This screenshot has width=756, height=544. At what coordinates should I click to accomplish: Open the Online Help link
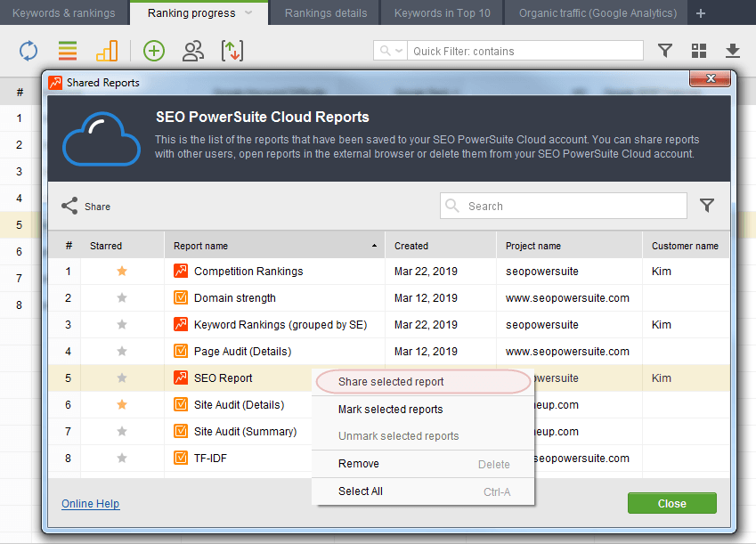[91, 504]
